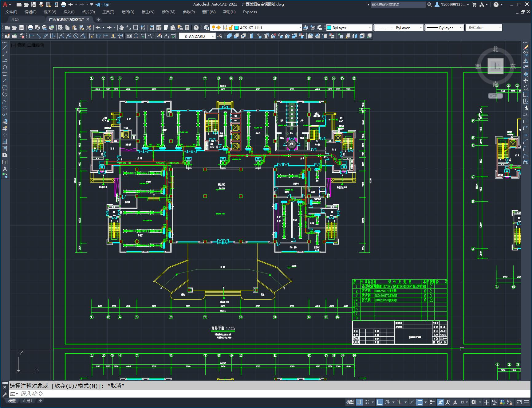Open the 修改(M) menu
Viewport: 532px width, 408px height.
point(169,12)
